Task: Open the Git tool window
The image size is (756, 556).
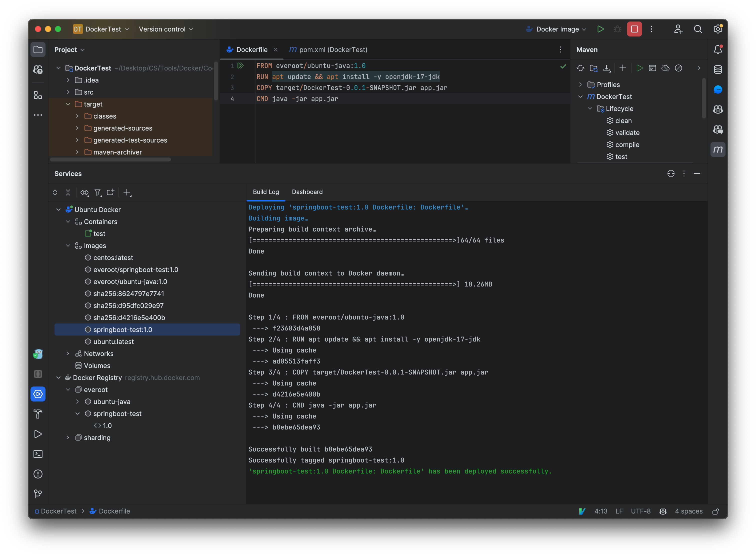Action: tap(38, 494)
